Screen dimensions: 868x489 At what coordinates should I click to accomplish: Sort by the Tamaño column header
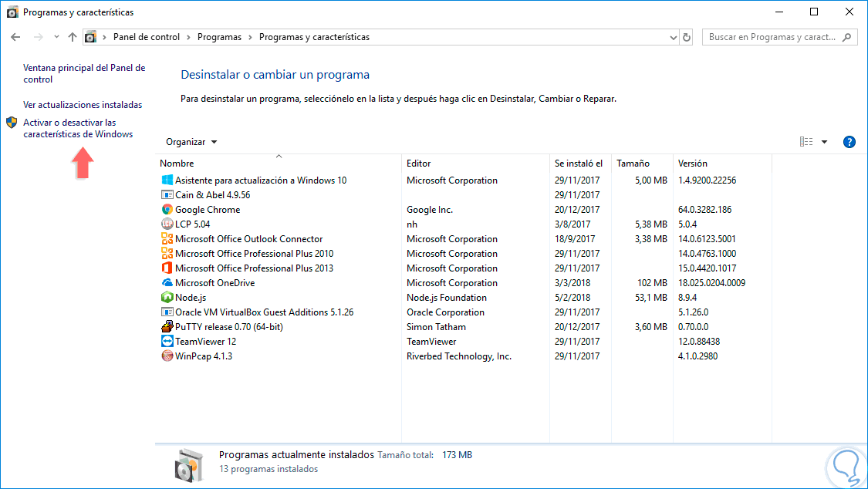(642, 164)
